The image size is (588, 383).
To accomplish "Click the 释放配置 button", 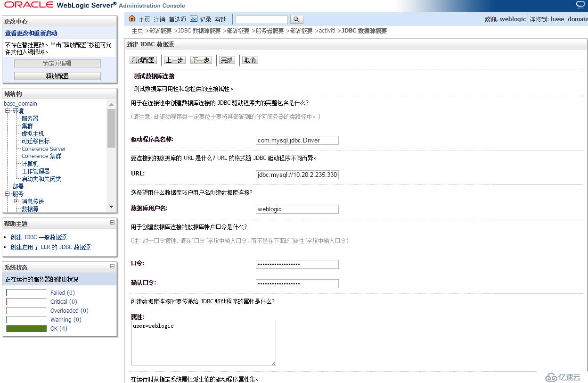I will pos(57,76).
